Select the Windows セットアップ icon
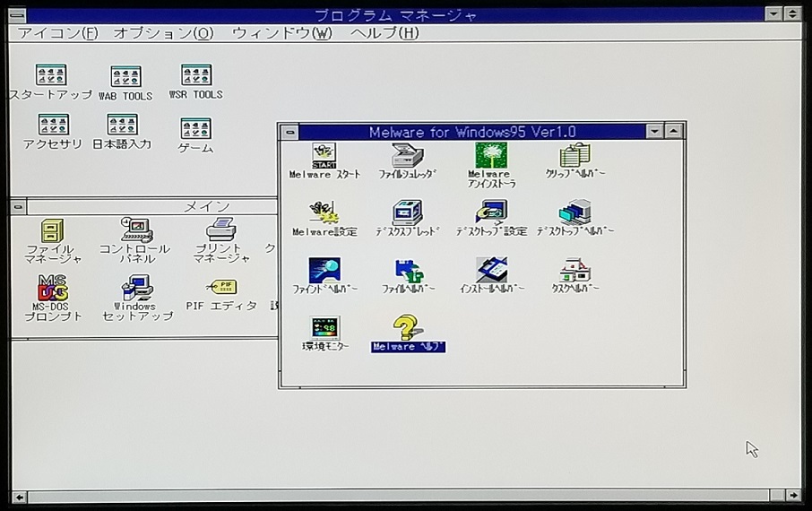 click(x=136, y=288)
